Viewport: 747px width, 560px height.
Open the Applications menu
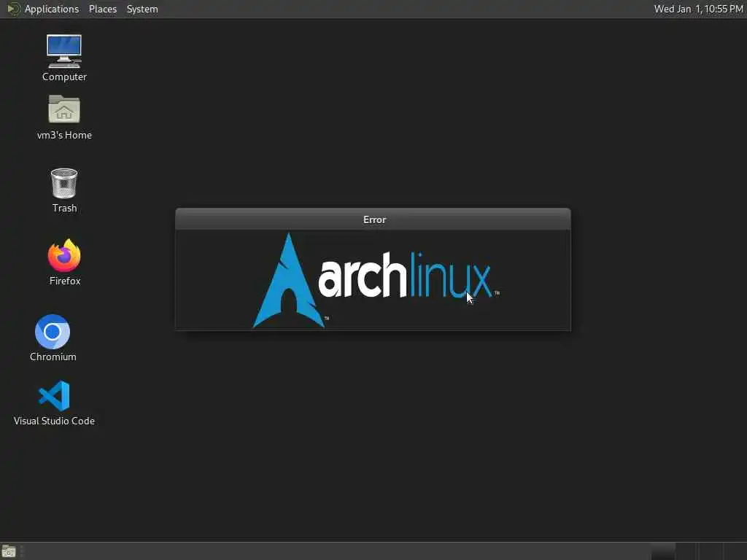[x=52, y=9]
